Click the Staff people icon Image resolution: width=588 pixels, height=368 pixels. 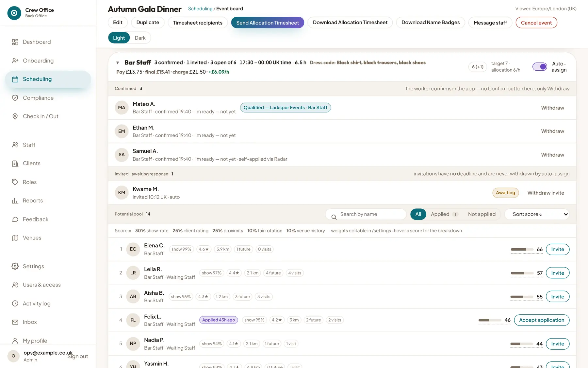[15, 145]
